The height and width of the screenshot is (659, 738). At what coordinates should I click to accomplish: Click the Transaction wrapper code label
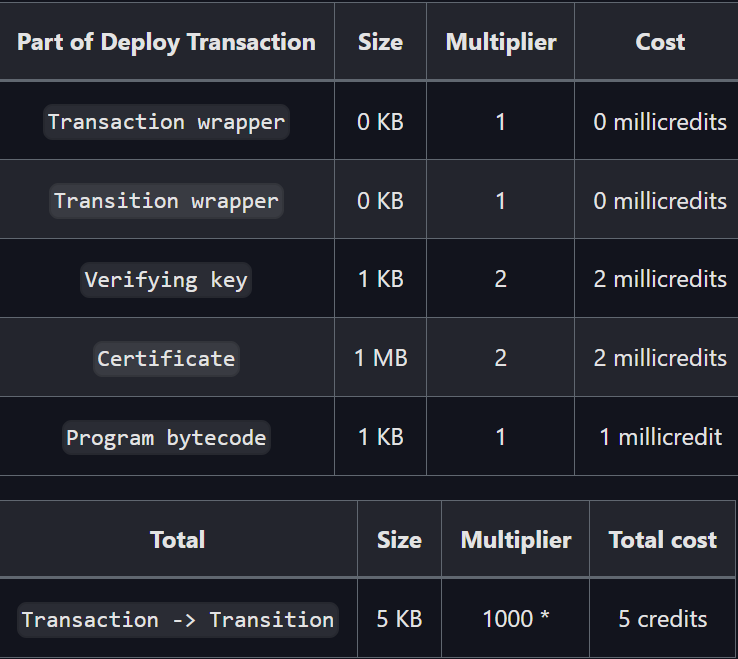tap(166, 122)
